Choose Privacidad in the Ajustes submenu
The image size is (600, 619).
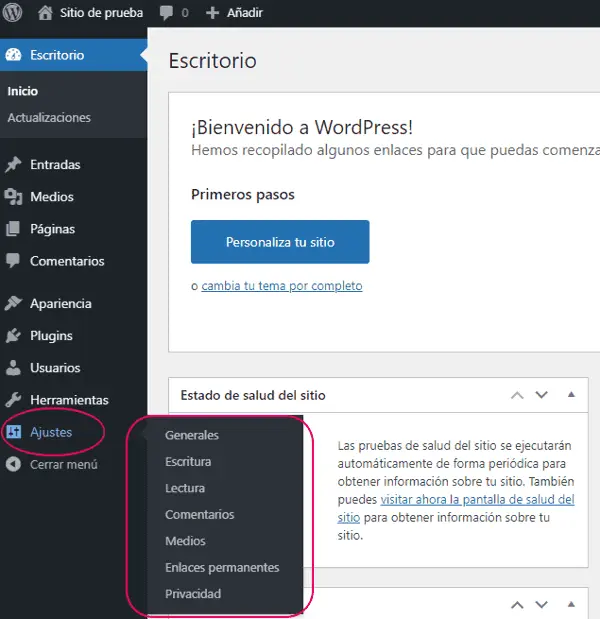(193, 594)
